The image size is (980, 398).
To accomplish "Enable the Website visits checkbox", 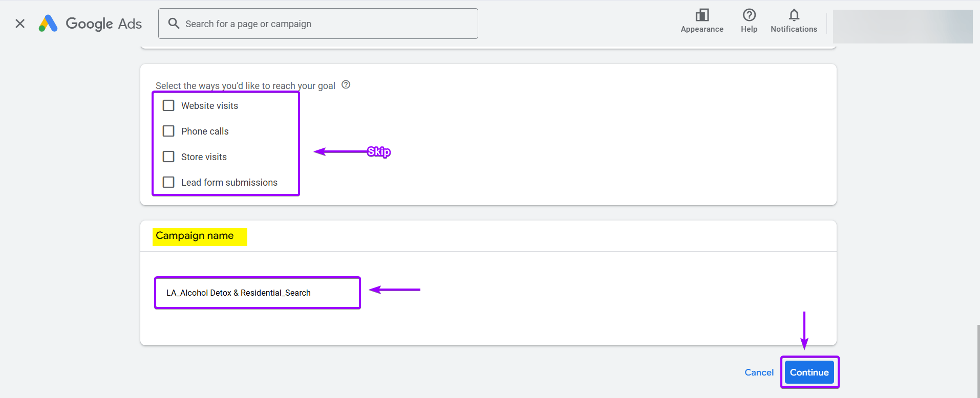I will tap(168, 105).
